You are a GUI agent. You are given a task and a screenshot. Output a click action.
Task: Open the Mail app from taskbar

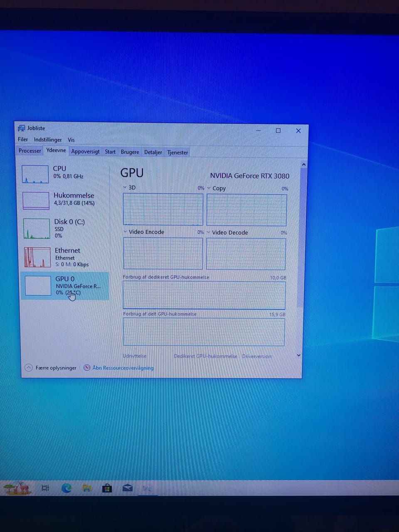pos(128,488)
